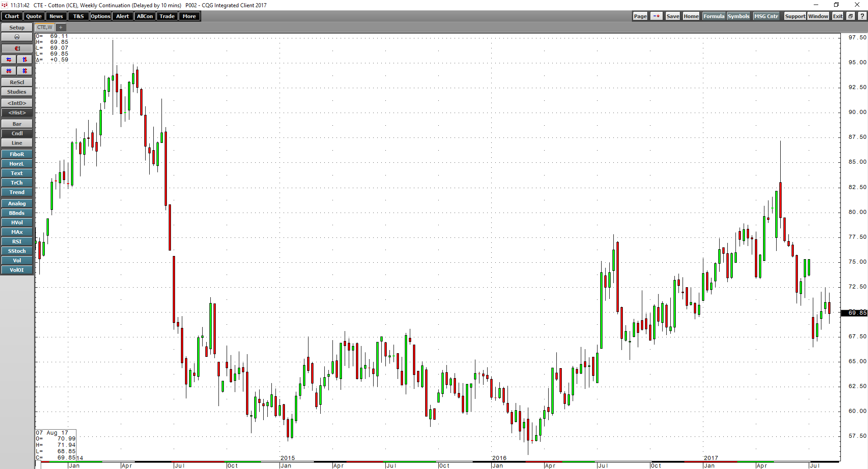Click the minus-plus zoom icon near Page
This screenshot has height=469, width=868.
[656, 16]
